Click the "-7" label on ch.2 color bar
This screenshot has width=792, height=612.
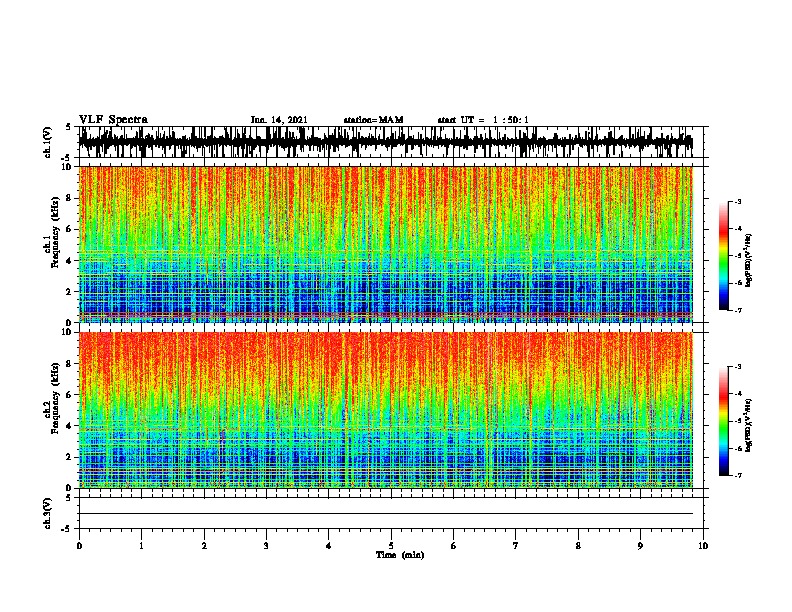pos(737,476)
